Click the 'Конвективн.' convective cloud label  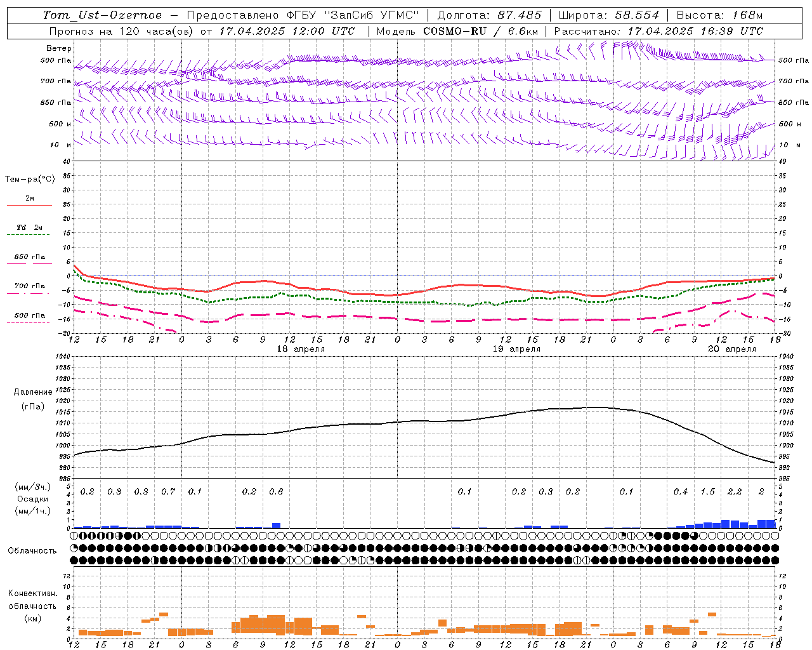tap(32, 594)
